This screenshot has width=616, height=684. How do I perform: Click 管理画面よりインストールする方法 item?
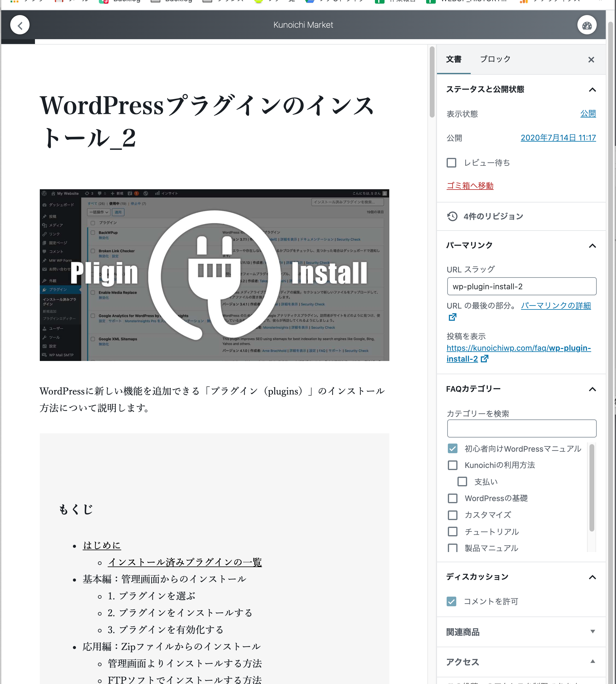click(185, 663)
